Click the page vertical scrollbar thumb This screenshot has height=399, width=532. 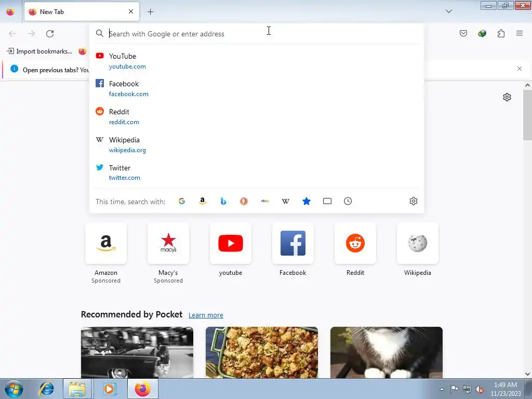[527, 115]
